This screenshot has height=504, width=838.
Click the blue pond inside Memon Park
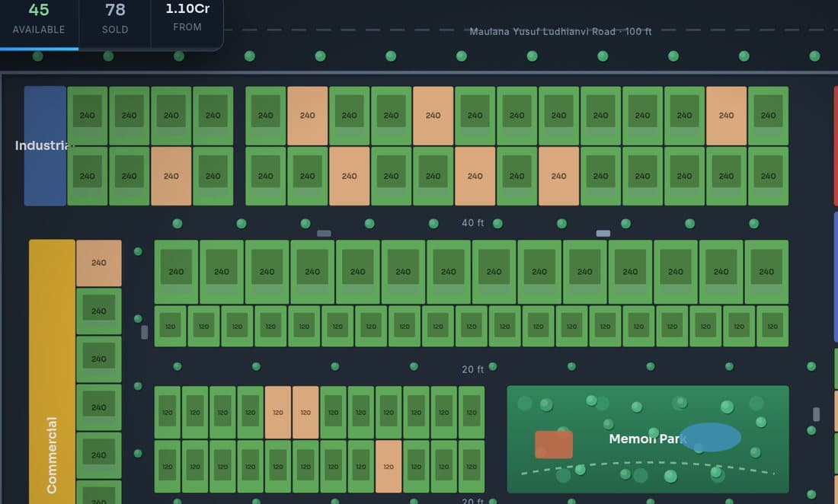pos(710,437)
